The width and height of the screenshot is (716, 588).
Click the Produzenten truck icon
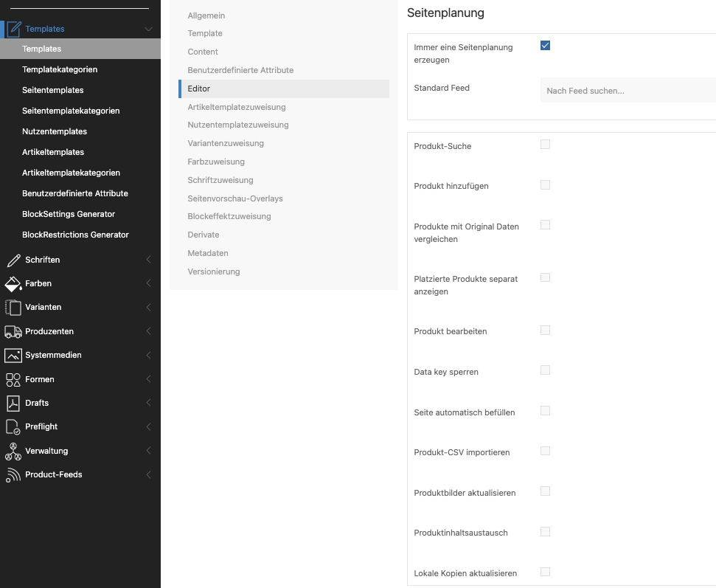pyautogui.click(x=13, y=331)
